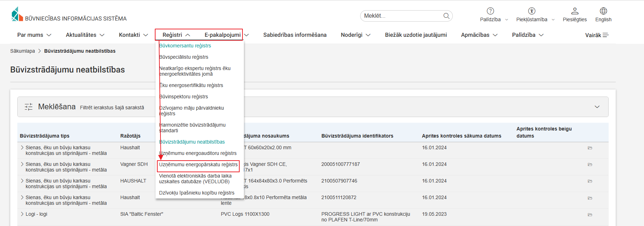Expand the Vagner SDH row

point(22,164)
